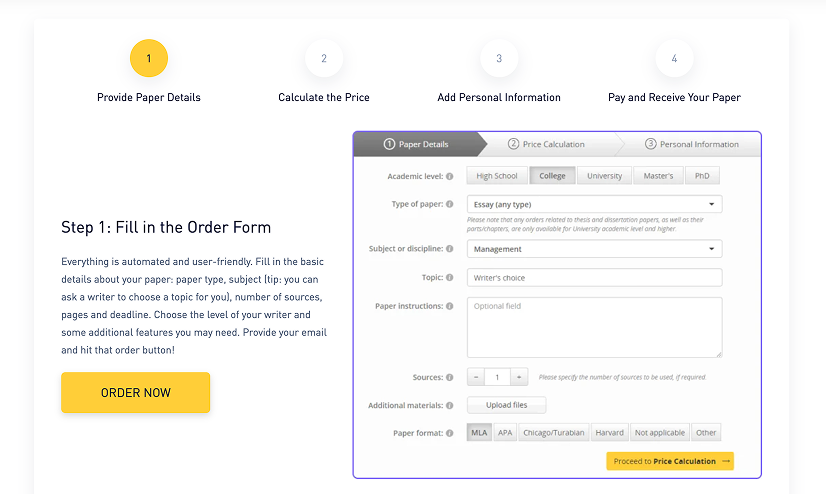Click info icon next to Academic level
This screenshot has height=494, width=826.
(x=450, y=176)
